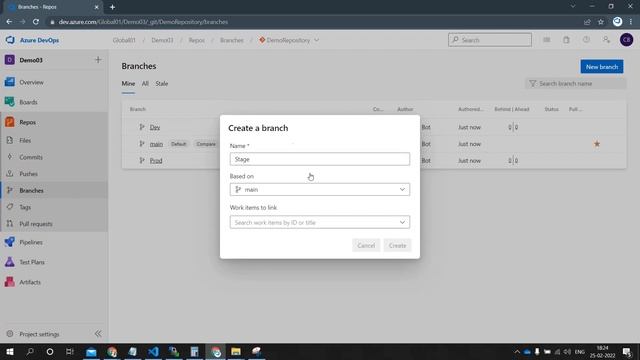Open File Explorer from taskbar

236,351
